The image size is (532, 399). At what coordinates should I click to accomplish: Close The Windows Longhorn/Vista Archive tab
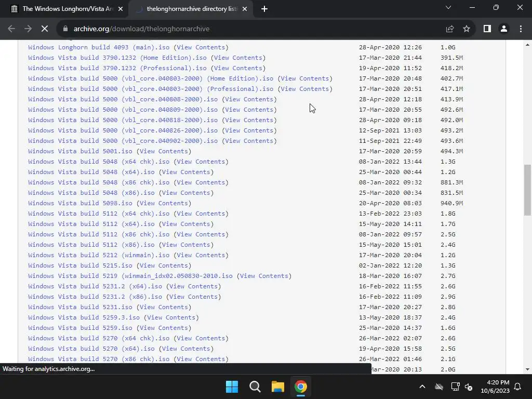121,9
